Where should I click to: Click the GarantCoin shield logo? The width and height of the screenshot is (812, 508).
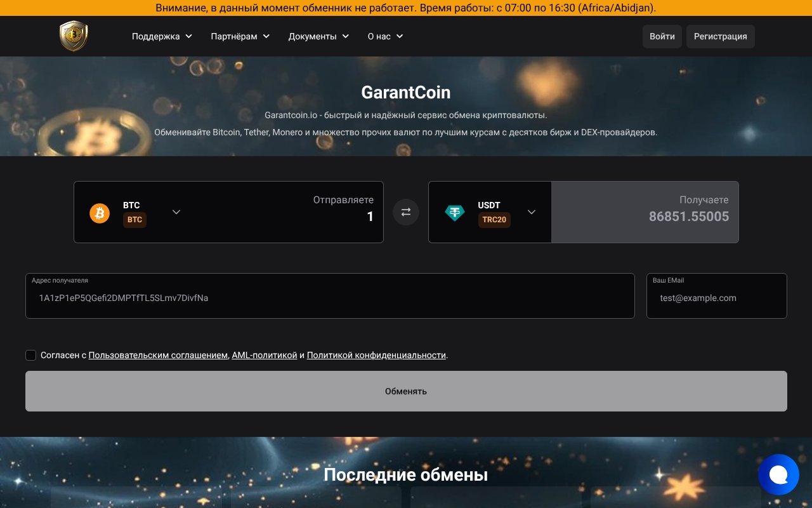pos(73,36)
